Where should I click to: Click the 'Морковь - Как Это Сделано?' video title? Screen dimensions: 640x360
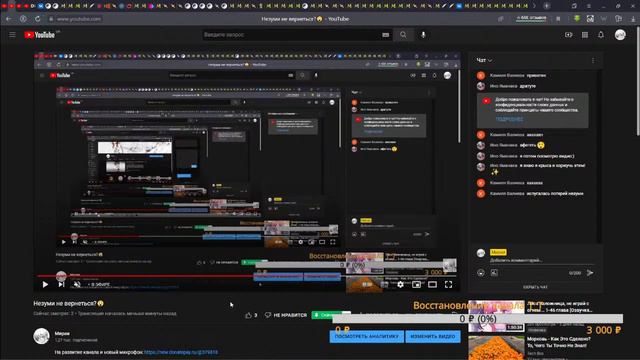559,342
